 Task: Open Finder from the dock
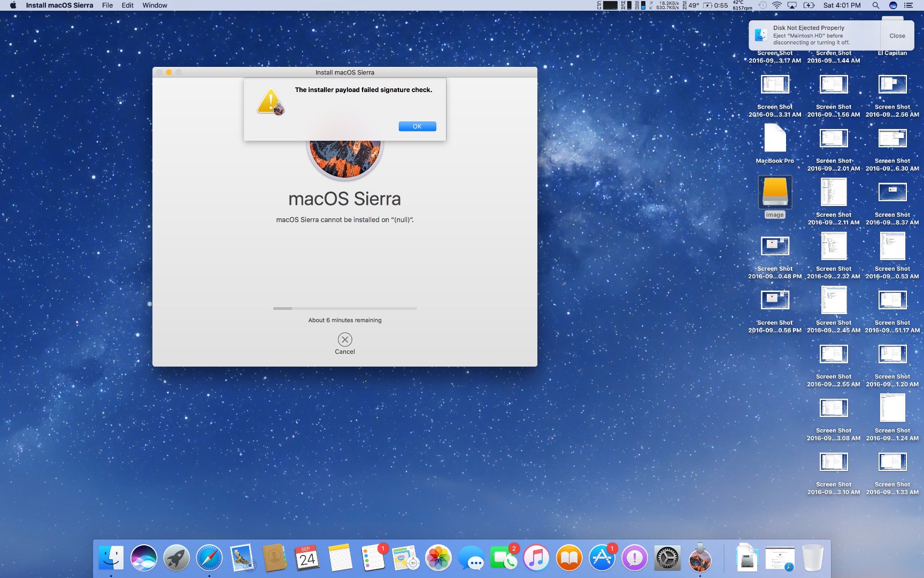pyautogui.click(x=111, y=559)
